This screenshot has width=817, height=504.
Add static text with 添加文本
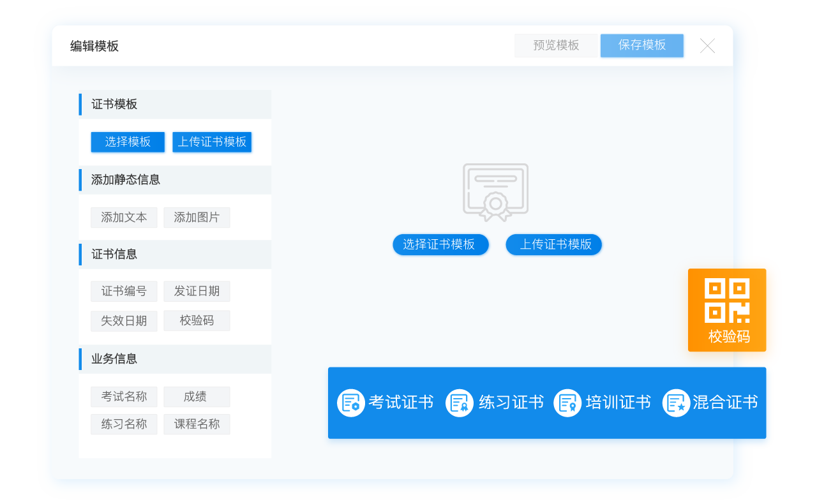coord(124,218)
